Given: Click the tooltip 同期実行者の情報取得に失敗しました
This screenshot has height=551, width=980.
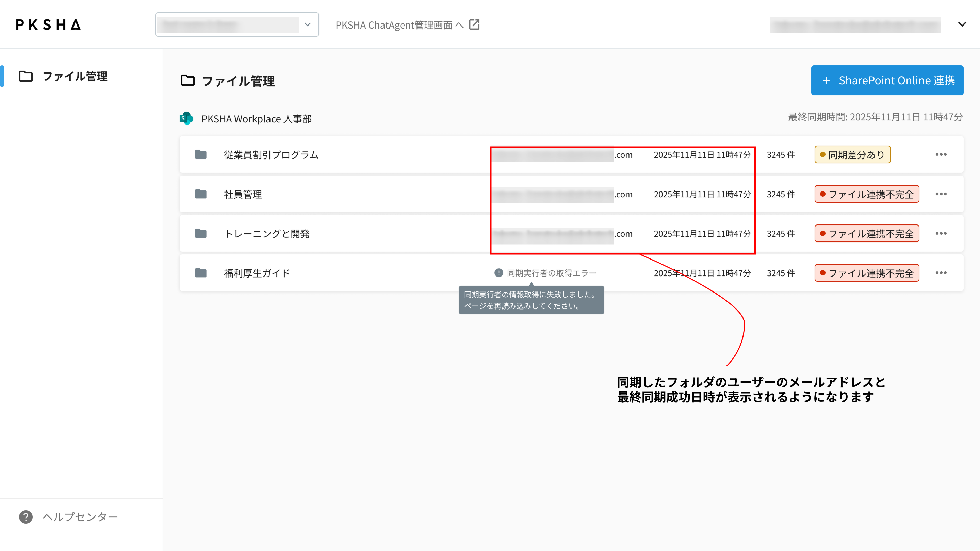Looking at the screenshot, I should point(531,300).
